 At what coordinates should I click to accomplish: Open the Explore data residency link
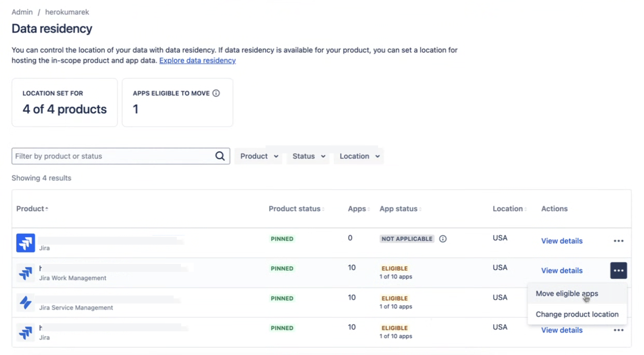click(197, 60)
